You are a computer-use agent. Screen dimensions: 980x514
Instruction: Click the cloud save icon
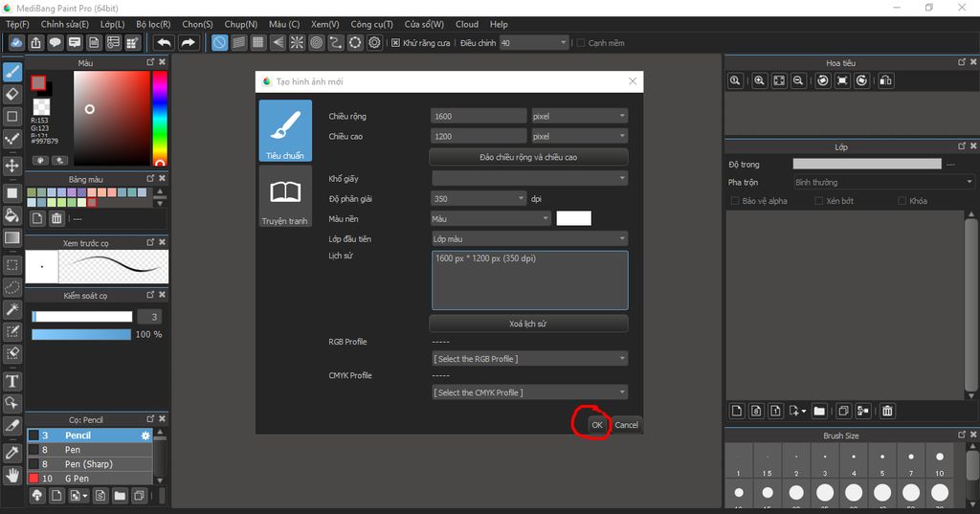[x=16, y=42]
